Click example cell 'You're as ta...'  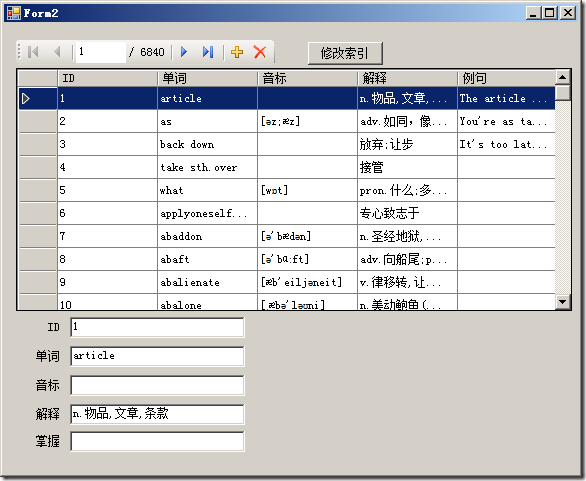tap(506, 121)
